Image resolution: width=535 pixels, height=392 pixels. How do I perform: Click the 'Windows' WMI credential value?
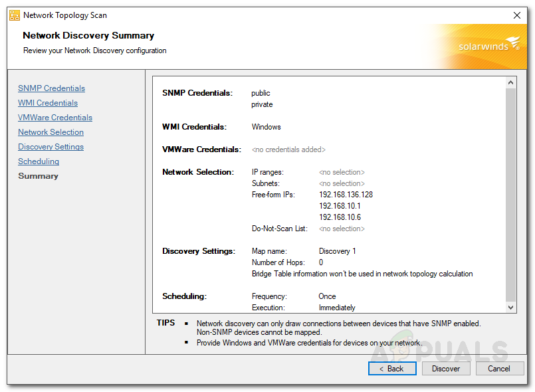click(266, 127)
